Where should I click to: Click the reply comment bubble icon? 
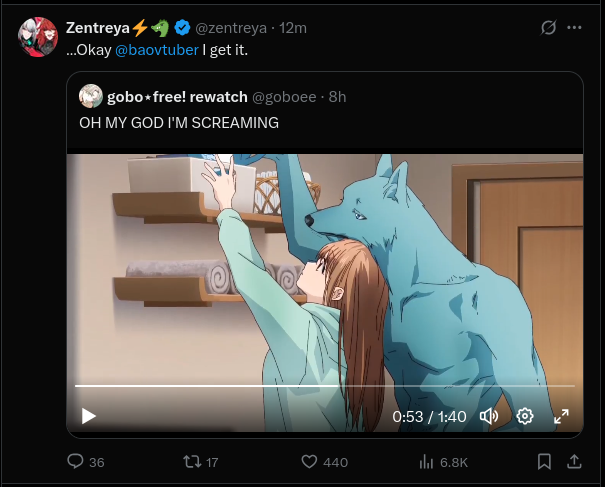[x=75, y=461]
